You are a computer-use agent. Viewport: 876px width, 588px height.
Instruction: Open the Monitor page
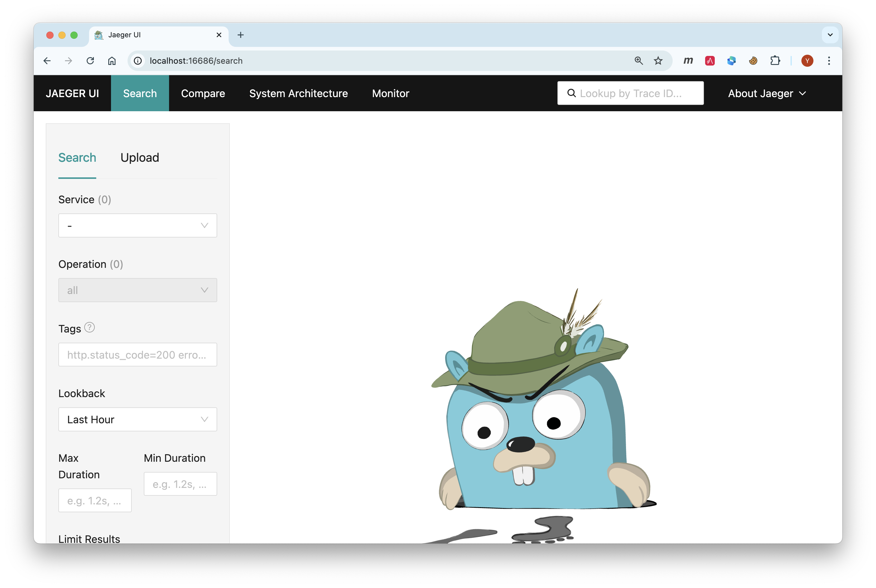point(390,93)
